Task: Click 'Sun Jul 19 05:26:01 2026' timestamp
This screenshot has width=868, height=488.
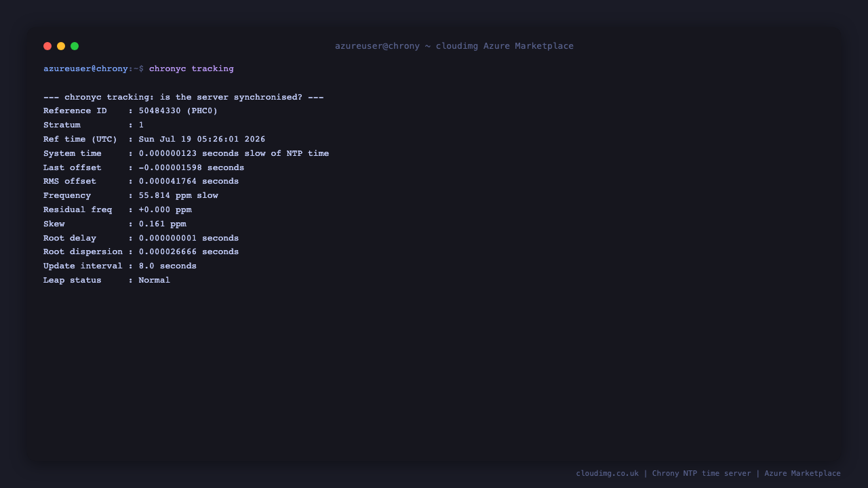Action: [202, 139]
